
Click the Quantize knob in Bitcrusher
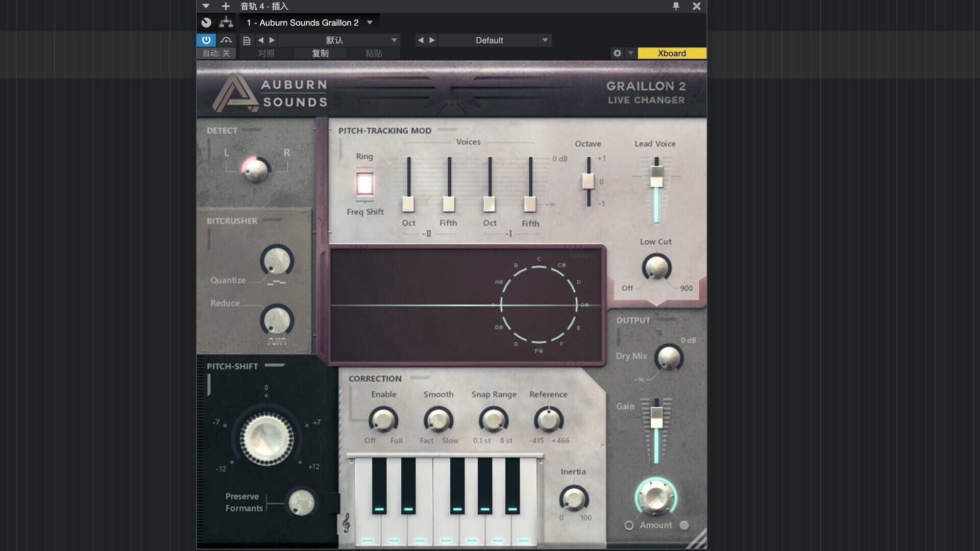(277, 261)
